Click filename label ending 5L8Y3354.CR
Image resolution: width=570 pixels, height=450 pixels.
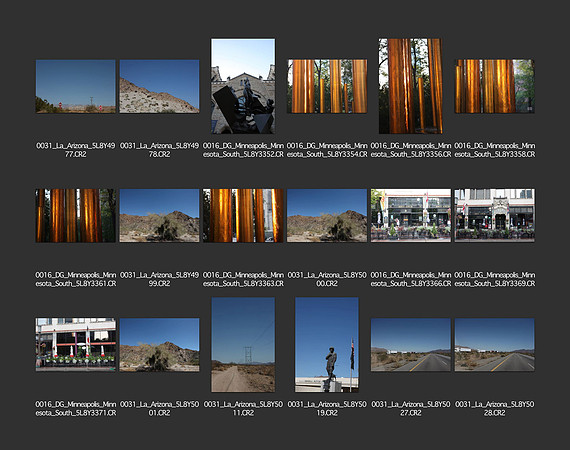pos(327,150)
